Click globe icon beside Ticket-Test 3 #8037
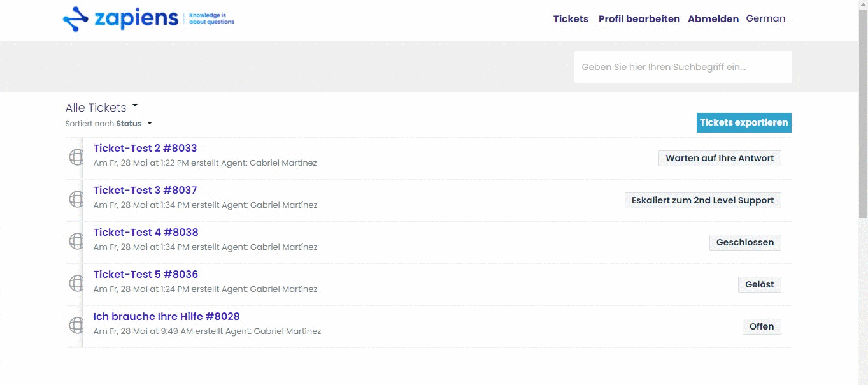Image resolution: width=868 pixels, height=385 pixels. click(76, 199)
